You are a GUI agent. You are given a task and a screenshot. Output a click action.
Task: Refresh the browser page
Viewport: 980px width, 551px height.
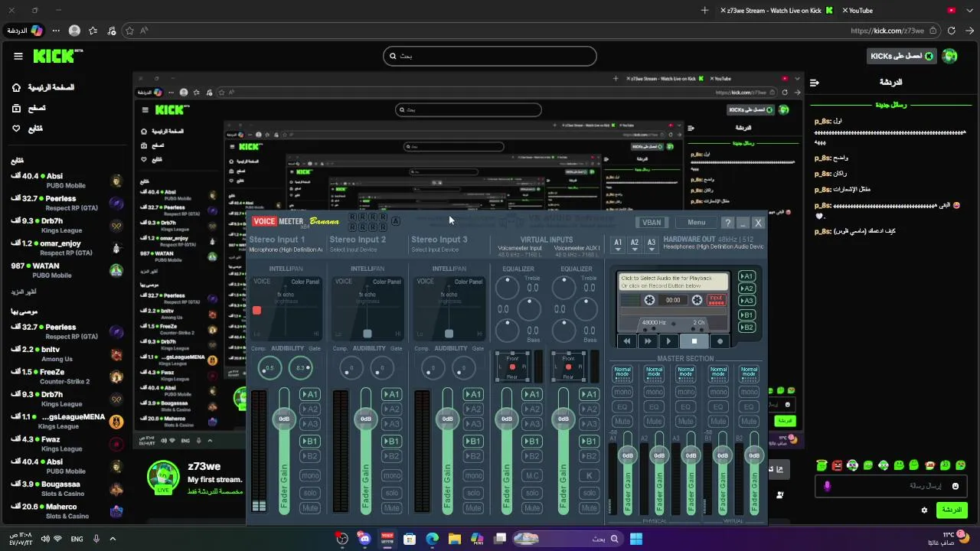[952, 31]
